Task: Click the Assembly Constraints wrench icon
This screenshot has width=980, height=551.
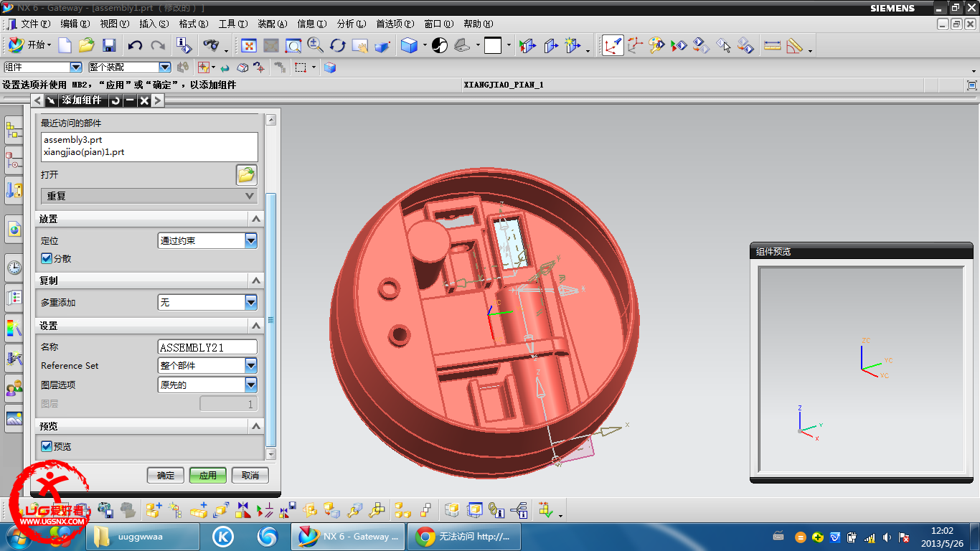Action: pos(355,510)
